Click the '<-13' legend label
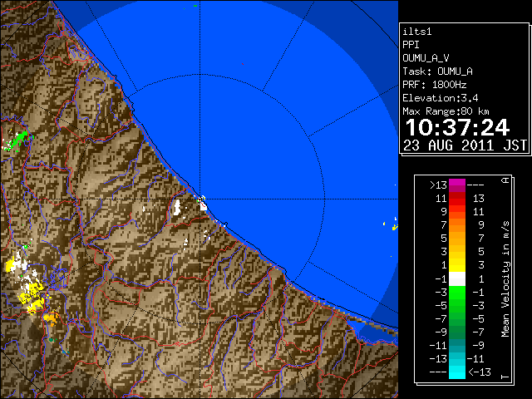This screenshot has width=532, height=399. [480, 372]
